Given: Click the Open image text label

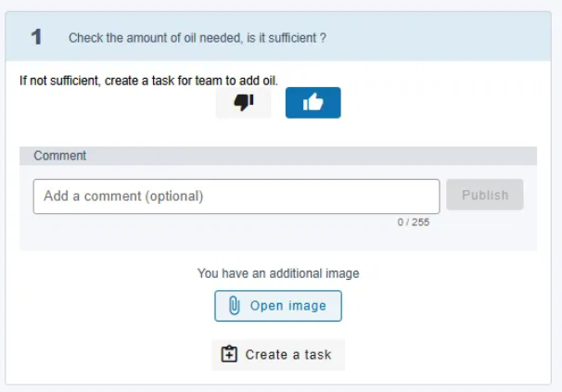Looking at the screenshot, I should tap(288, 306).
